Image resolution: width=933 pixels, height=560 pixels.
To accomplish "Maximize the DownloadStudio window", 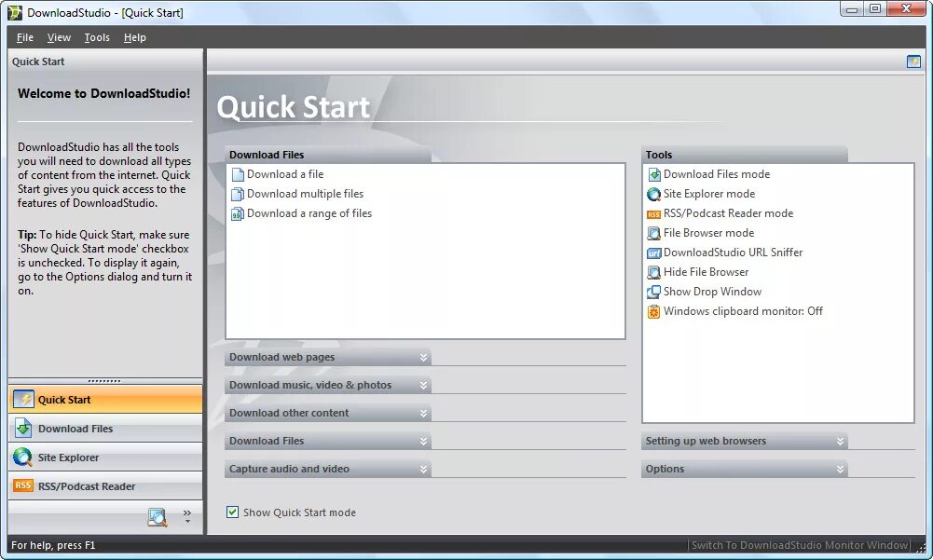I will tap(874, 9).
